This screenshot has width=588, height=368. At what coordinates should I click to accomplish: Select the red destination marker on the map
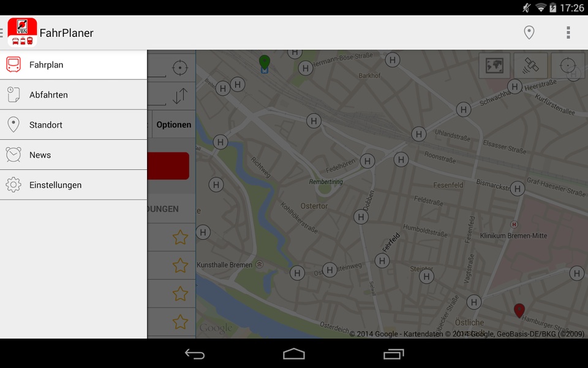519,310
